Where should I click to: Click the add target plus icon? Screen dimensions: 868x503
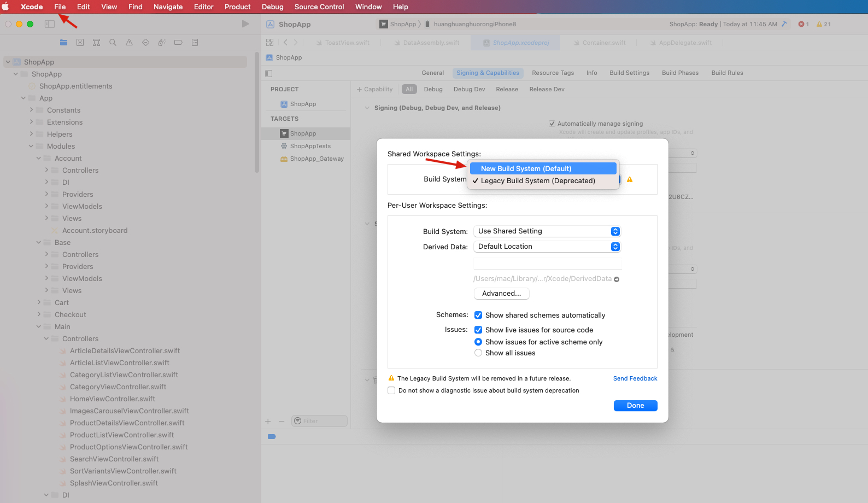268,421
